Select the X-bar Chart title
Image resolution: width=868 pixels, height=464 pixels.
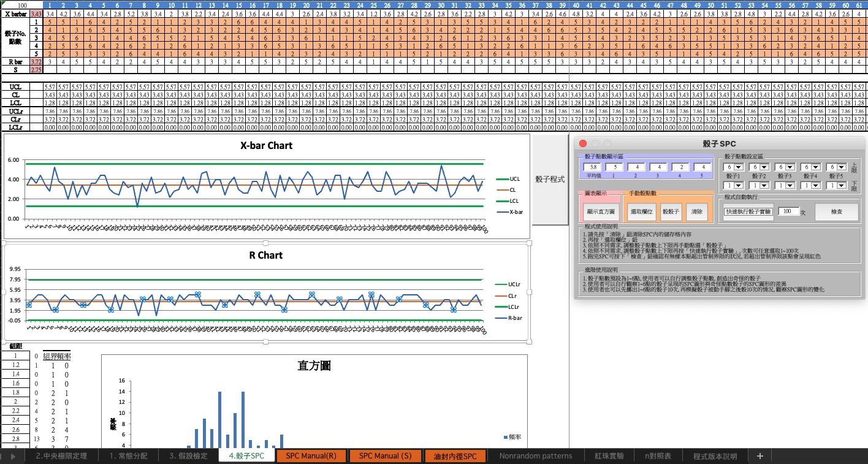click(x=266, y=146)
